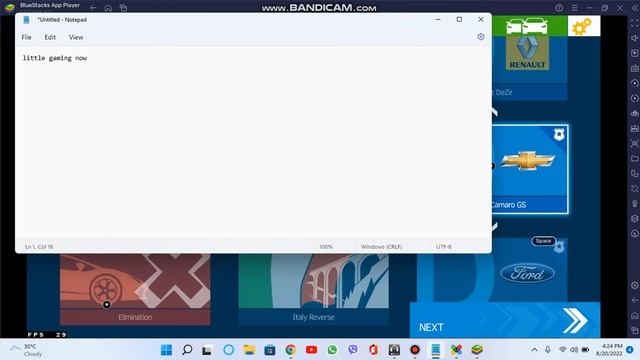Select the Elimination race mode
This screenshot has height=360, width=640.
point(135,289)
